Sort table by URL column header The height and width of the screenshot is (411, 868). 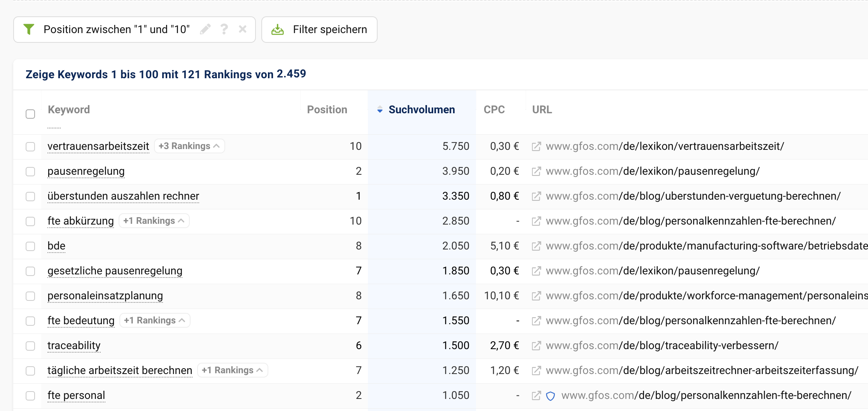542,110
